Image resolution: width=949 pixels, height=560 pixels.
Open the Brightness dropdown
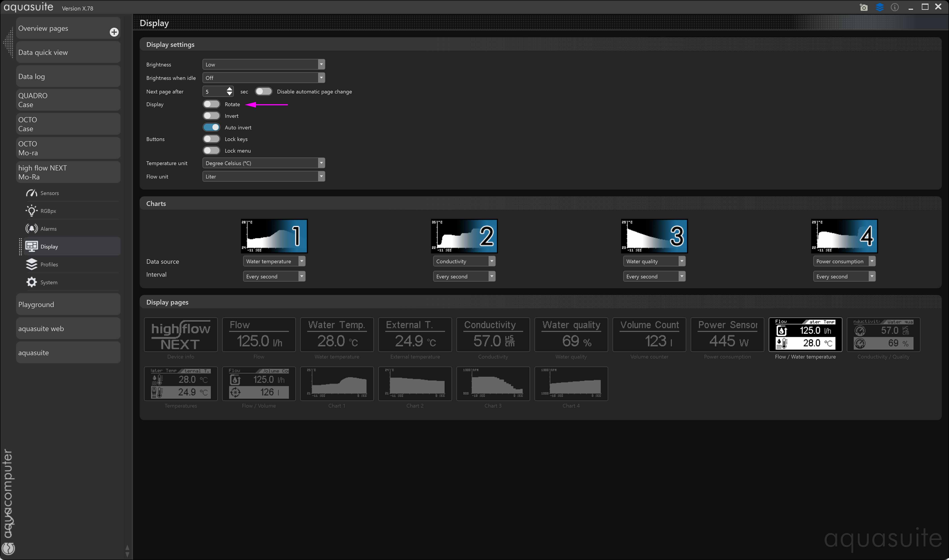pyautogui.click(x=263, y=64)
